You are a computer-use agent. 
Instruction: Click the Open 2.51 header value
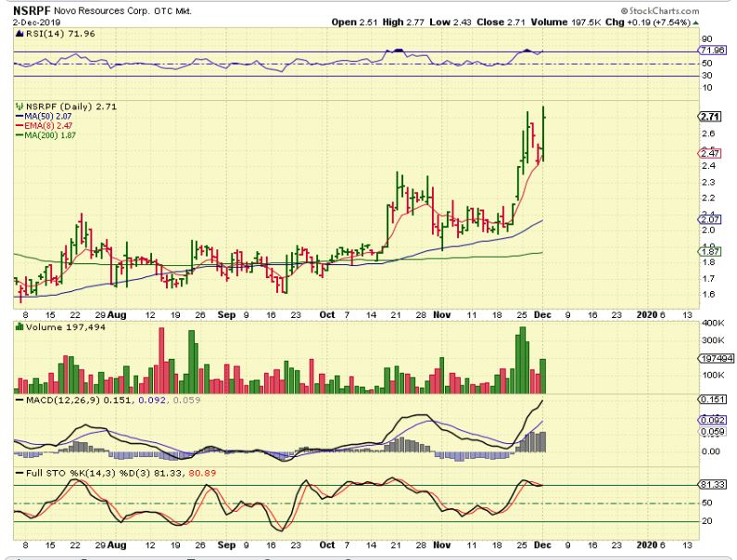[354, 22]
